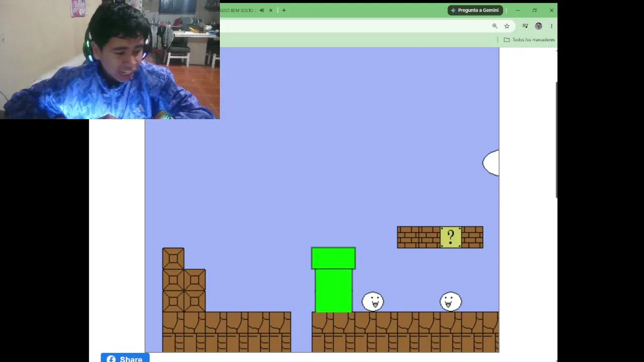The width and height of the screenshot is (644, 362).
Task: Open a new browser tab
Action: [284, 10]
